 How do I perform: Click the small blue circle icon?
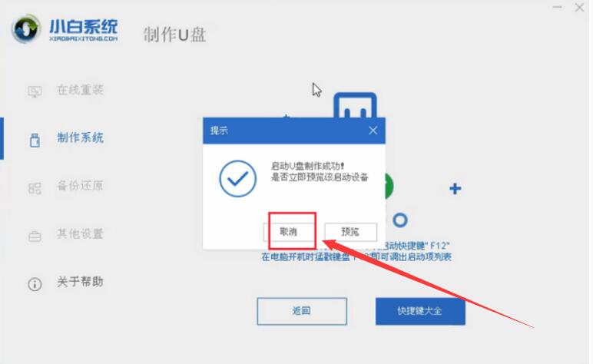point(400,220)
